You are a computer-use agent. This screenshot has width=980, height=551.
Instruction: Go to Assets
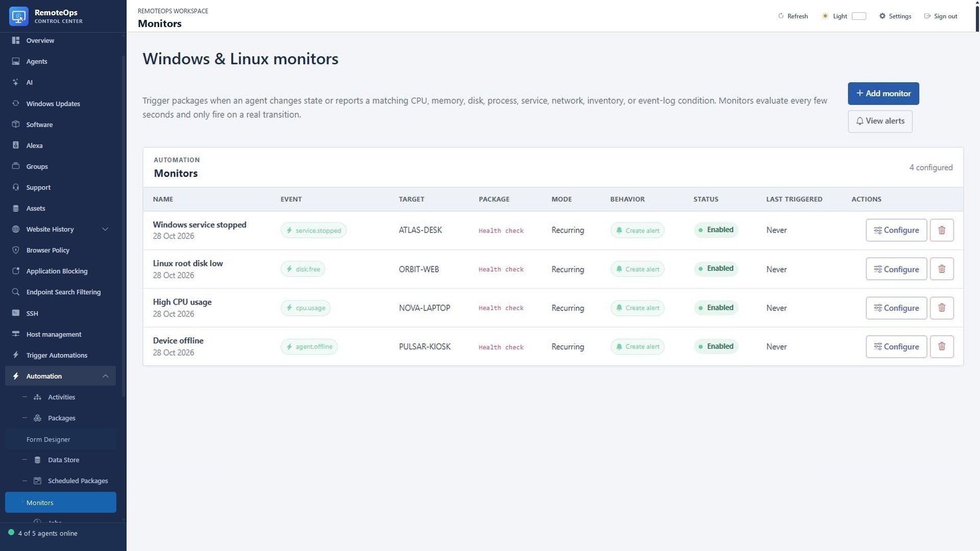60,208
